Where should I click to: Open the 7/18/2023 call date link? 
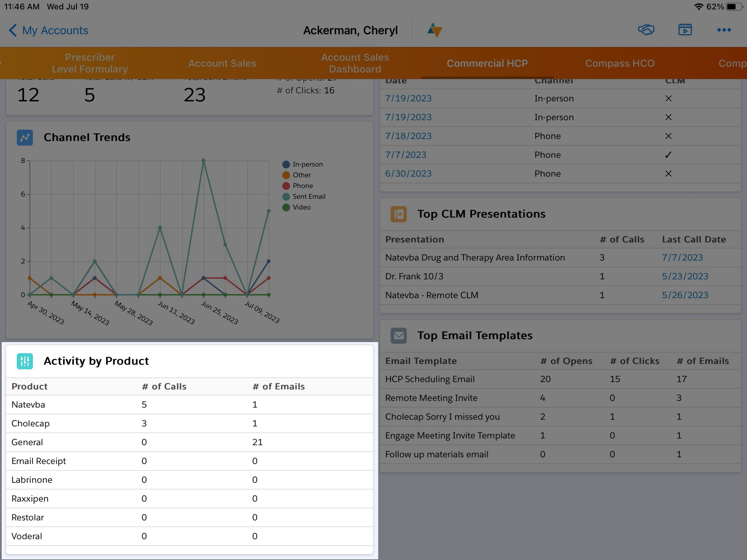click(408, 136)
